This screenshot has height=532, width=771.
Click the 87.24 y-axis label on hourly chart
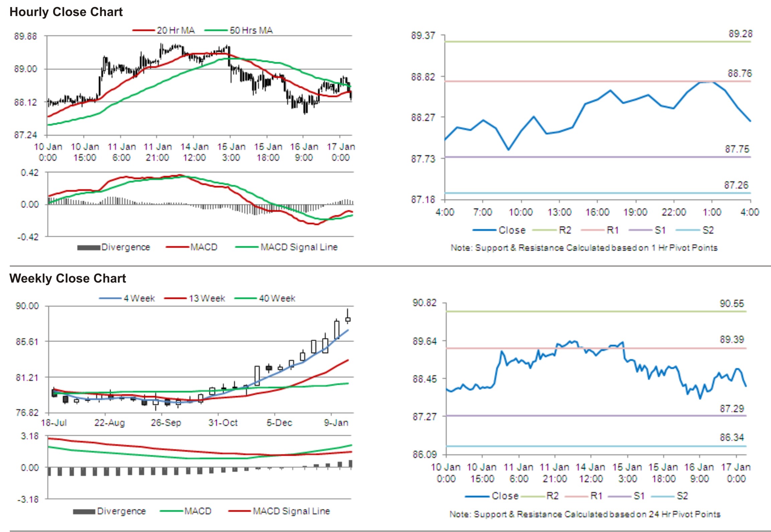tap(25, 135)
